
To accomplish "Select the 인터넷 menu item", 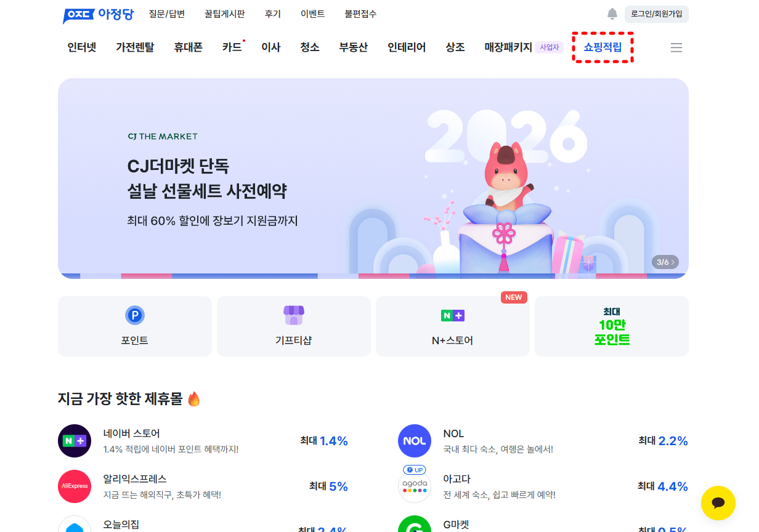I will [x=82, y=47].
